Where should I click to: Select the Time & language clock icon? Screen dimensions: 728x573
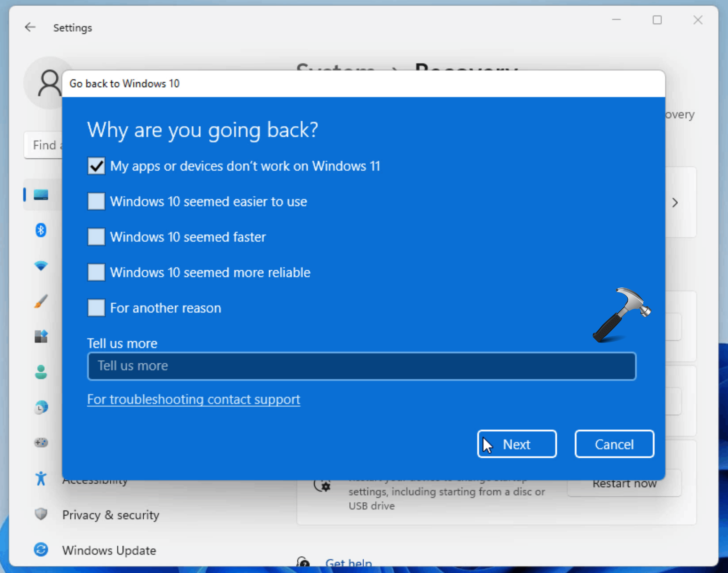click(41, 407)
